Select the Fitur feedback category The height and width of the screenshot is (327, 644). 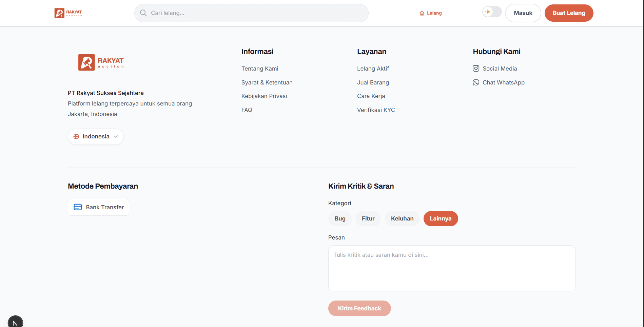(x=368, y=219)
